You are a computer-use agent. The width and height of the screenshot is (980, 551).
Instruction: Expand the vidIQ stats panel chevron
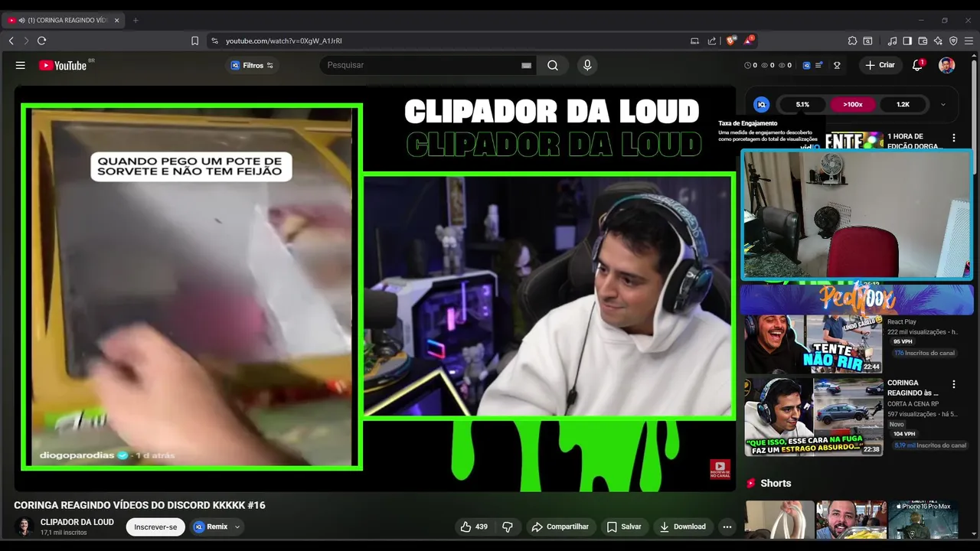tap(942, 104)
